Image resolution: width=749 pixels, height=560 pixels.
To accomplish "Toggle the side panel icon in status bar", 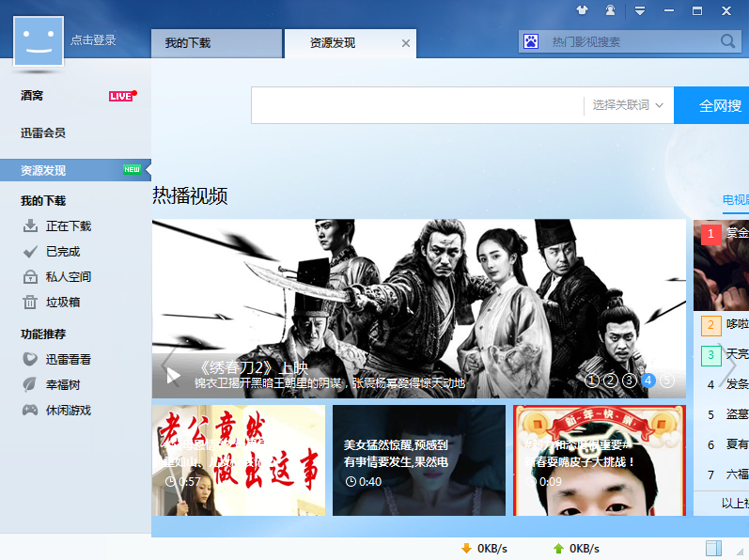I will coord(713,548).
